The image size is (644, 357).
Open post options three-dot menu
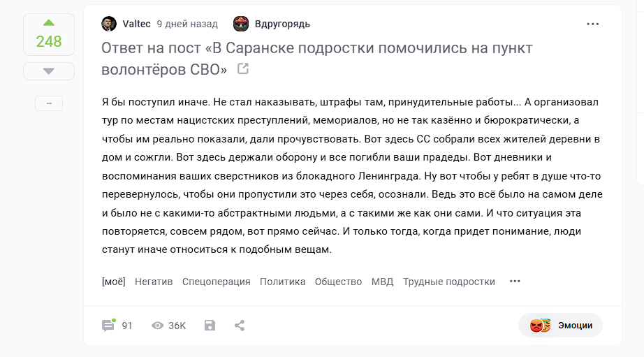593,24
